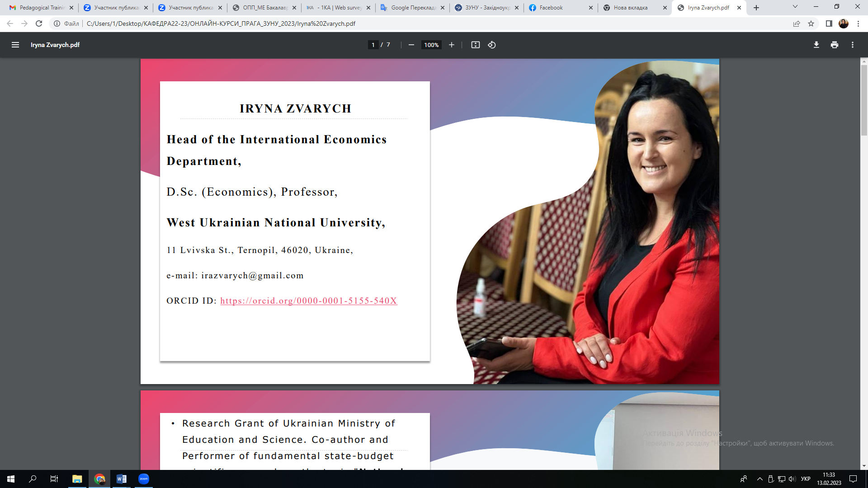Bookmark this tab with the star
The width and height of the screenshot is (868, 488).
pos(811,23)
